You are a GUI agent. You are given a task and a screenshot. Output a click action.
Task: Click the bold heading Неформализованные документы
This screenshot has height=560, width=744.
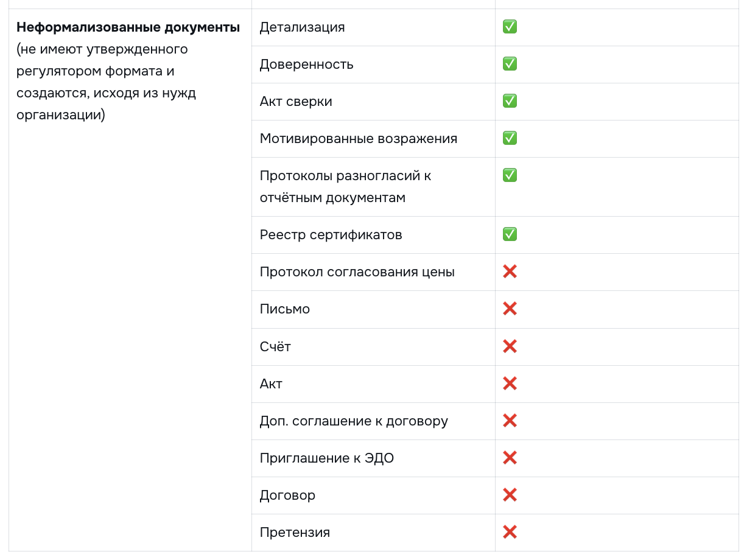[128, 27]
